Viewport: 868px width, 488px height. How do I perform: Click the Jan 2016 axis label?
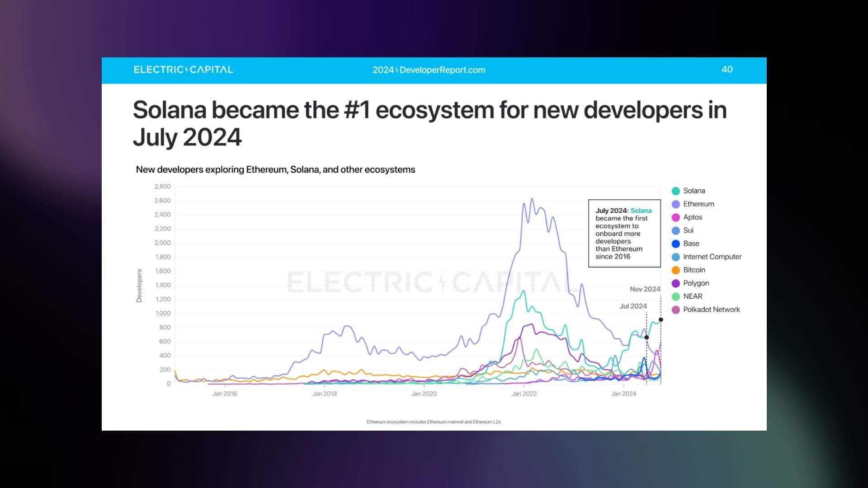(224, 394)
